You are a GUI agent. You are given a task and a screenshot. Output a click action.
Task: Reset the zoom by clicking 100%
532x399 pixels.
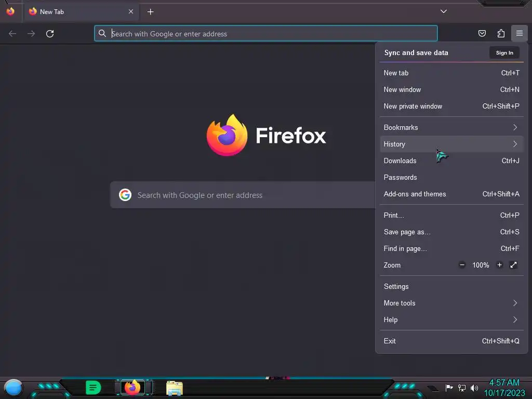(x=481, y=265)
